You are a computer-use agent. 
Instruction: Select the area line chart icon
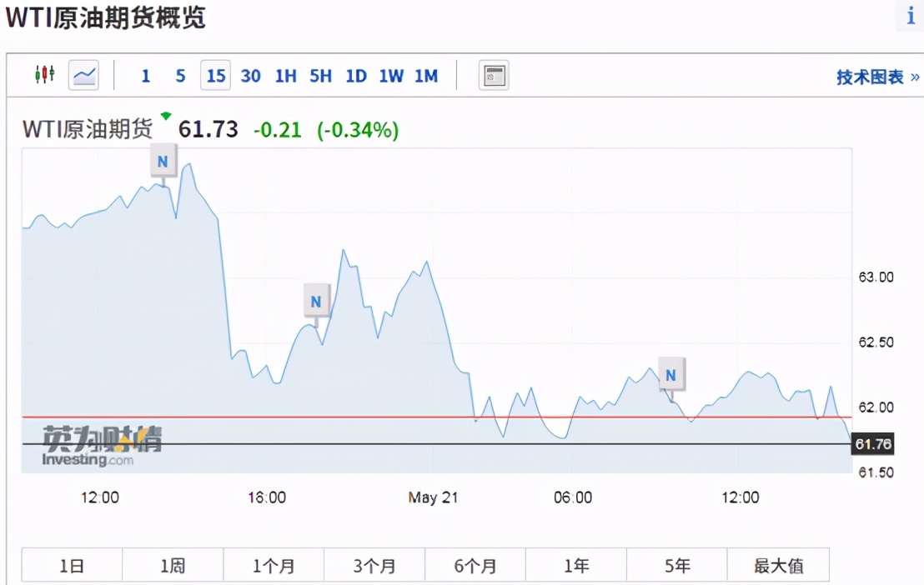[84, 76]
